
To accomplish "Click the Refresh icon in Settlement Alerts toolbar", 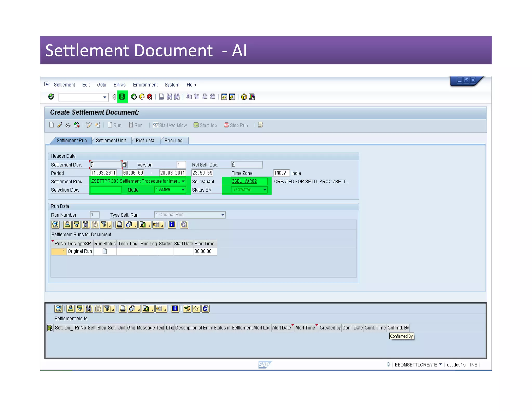I will [x=205, y=309].
